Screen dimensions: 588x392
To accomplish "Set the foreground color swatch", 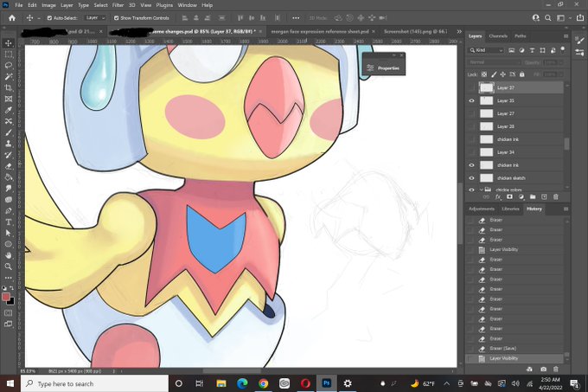I will (6, 297).
